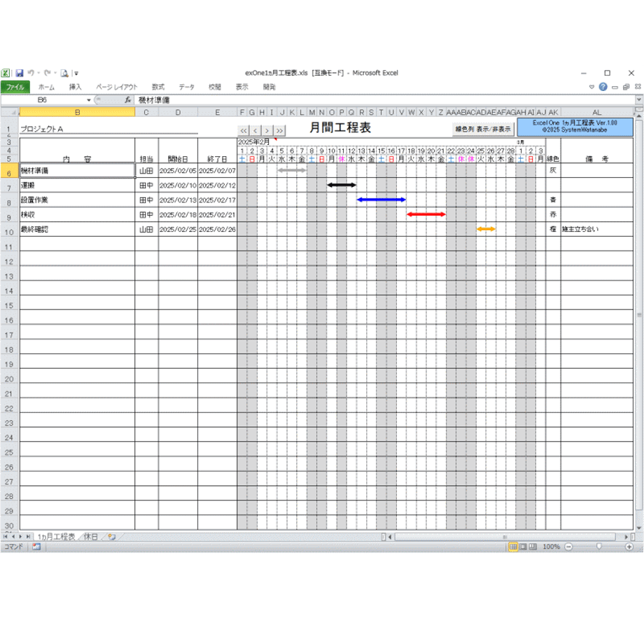644x644 pixels.
Task: Click the macro record icon in status bar
Action: 36,547
